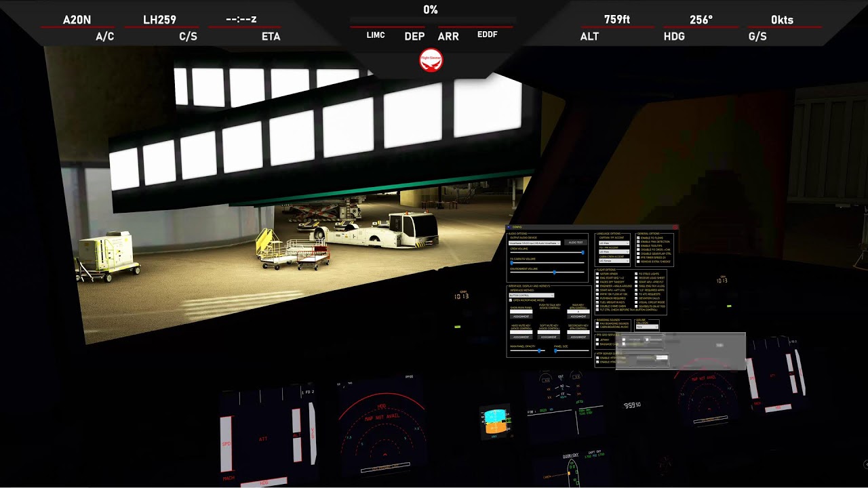Click the Show Main Panel key field
Screen dimensions: 868x488
pyautogui.click(x=521, y=312)
